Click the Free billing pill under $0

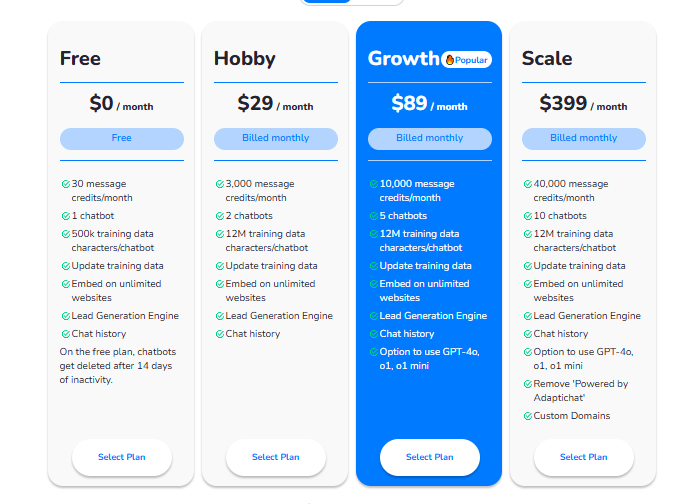[x=122, y=139]
